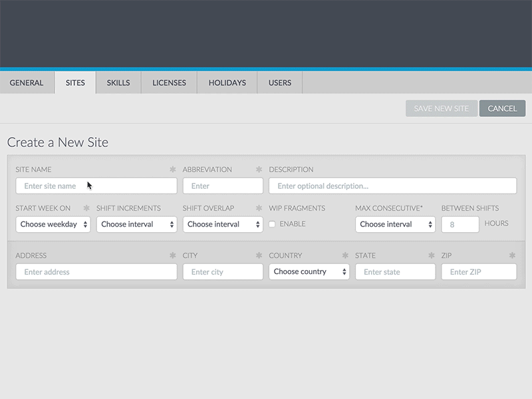Click the Enter address field
Image resolution: width=532 pixels, height=399 pixels.
[x=96, y=272]
